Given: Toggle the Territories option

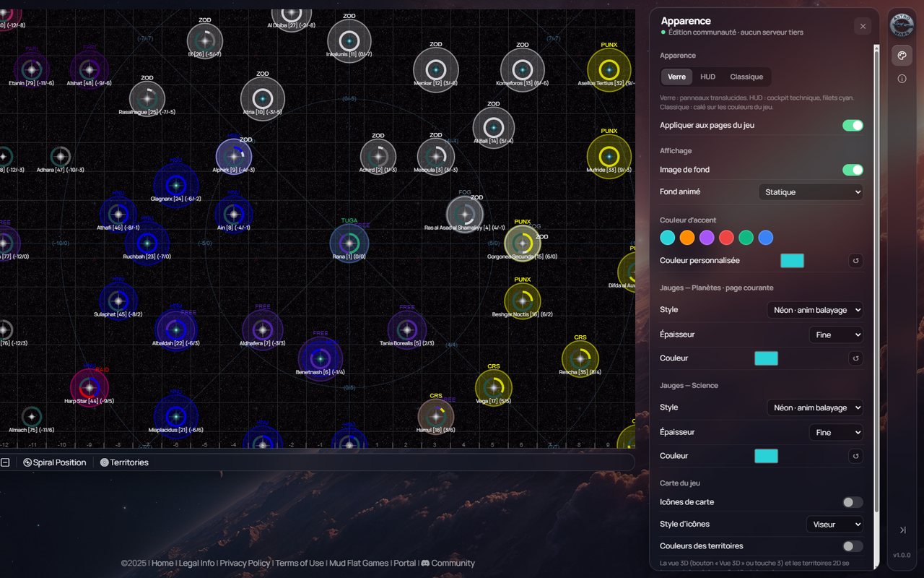Looking at the screenshot, I should pyautogui.click(x=124, y=462).
